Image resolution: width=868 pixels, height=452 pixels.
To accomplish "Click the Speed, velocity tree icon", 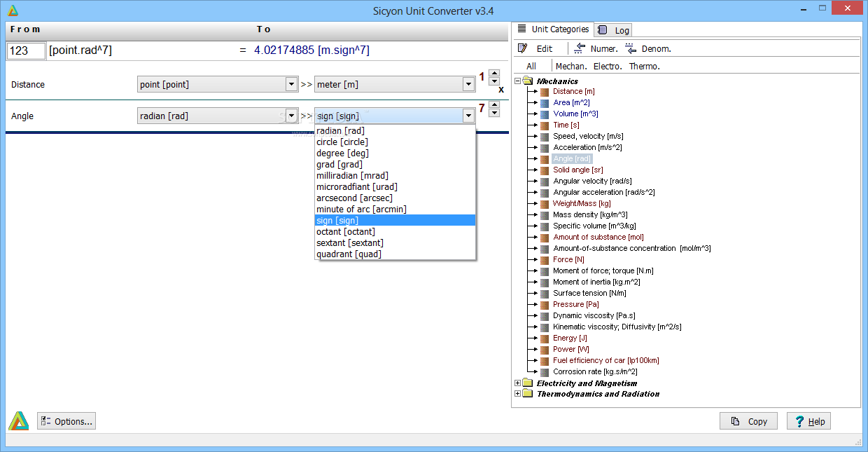I will (544, 136).
